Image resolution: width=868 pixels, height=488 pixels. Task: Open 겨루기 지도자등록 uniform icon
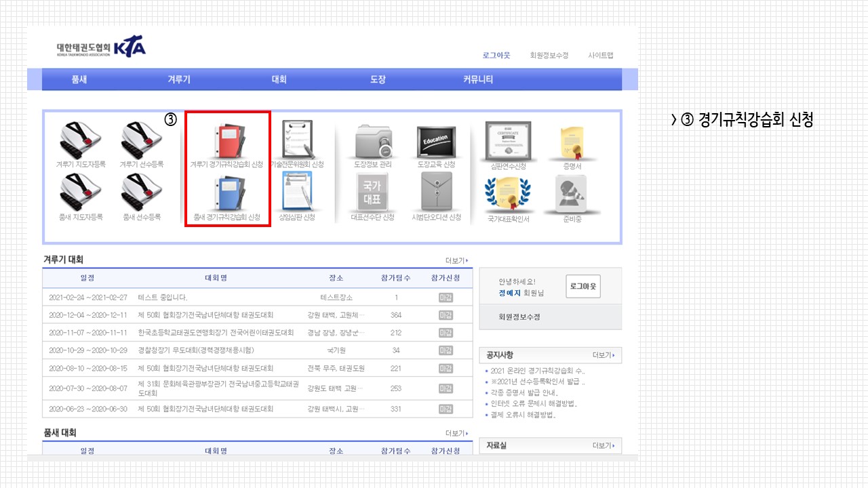tap(81, 141)
